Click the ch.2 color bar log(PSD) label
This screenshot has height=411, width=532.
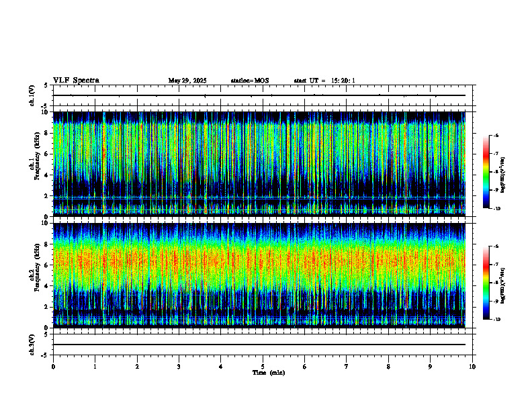pos(503,285)
